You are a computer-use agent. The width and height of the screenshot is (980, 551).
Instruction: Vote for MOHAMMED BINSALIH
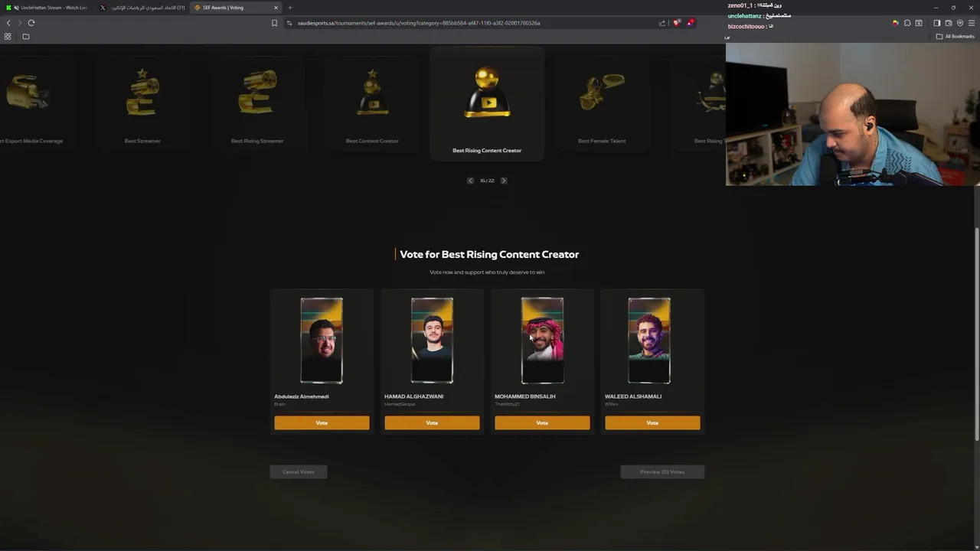[542, 422]
